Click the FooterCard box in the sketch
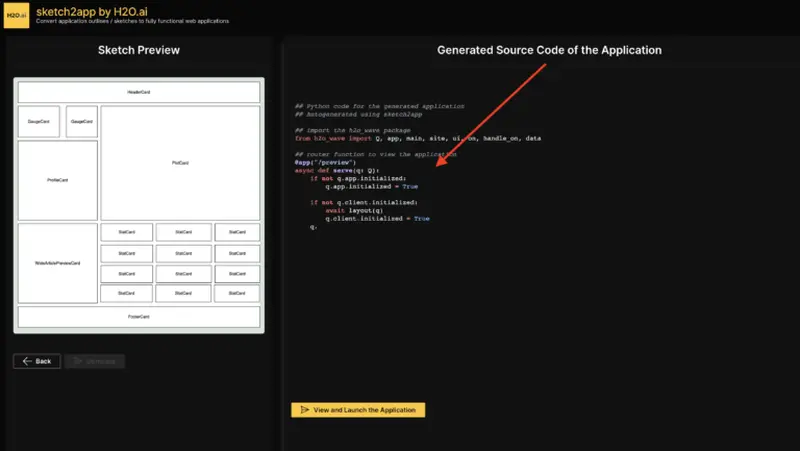800x451 pixels. pyautogui.click(x=139, y=316)
